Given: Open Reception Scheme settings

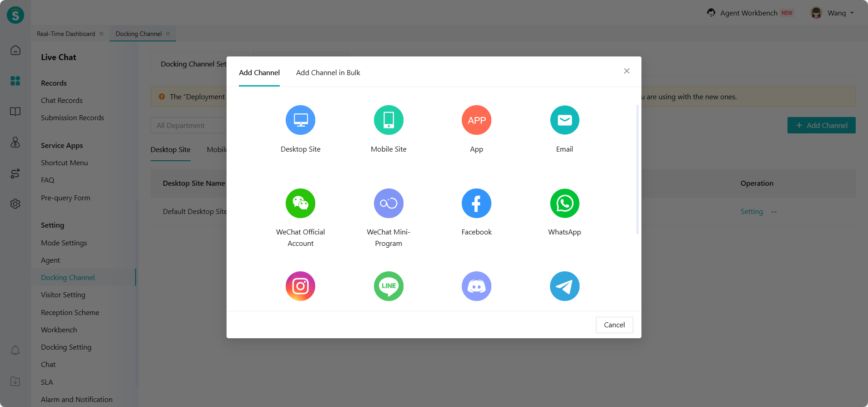Looking at the screenshot, I should pyautogui.click(x=70, y=313).
